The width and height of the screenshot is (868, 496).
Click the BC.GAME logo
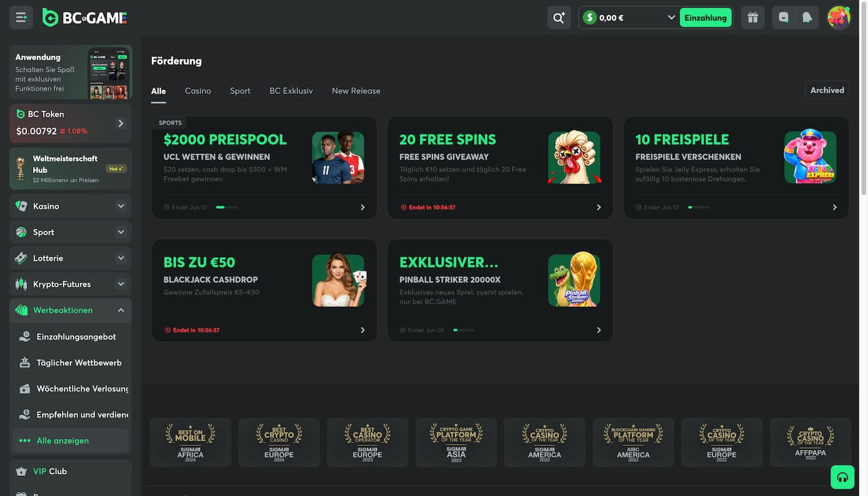click(84, 18)
